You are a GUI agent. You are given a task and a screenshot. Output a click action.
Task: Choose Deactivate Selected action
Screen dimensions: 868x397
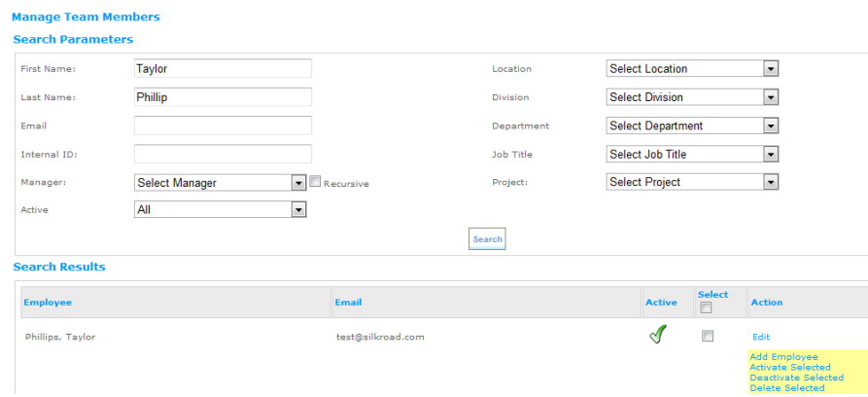click(x=797, y=378)
